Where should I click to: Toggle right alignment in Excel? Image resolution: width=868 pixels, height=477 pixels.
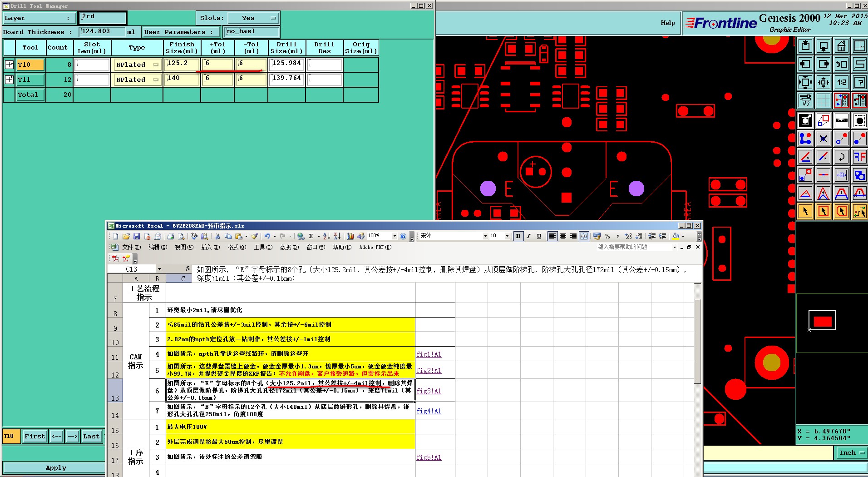(573, 236)
